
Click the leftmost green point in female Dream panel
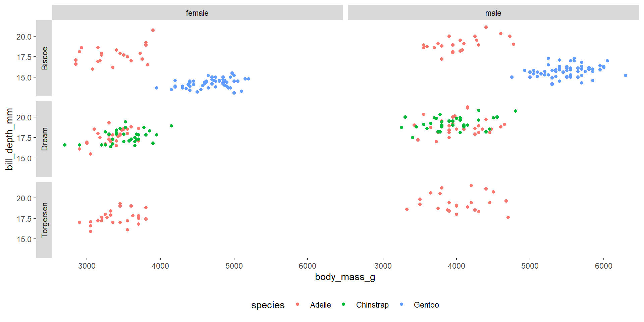tap(65, 145)
